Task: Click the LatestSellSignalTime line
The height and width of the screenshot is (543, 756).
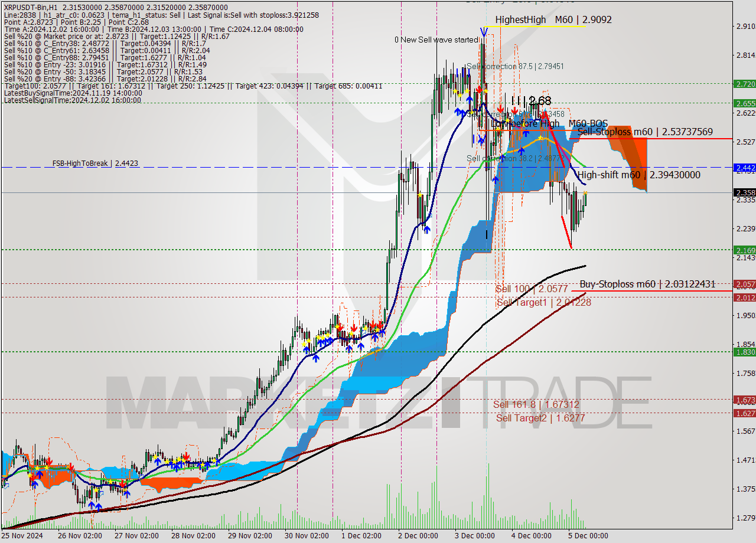Action: 73,100
